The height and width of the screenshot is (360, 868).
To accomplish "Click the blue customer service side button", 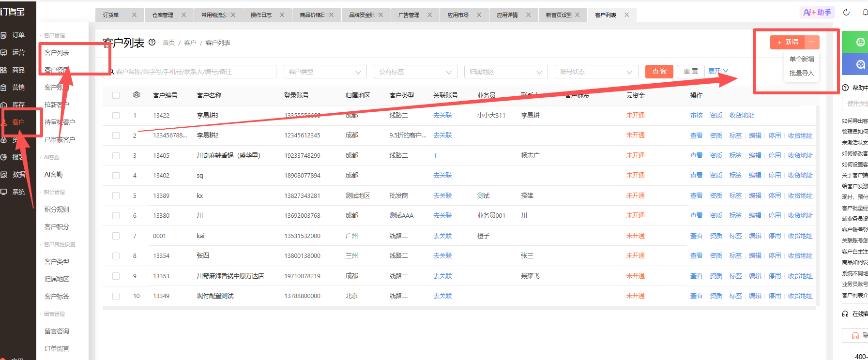I will point(860,64).
